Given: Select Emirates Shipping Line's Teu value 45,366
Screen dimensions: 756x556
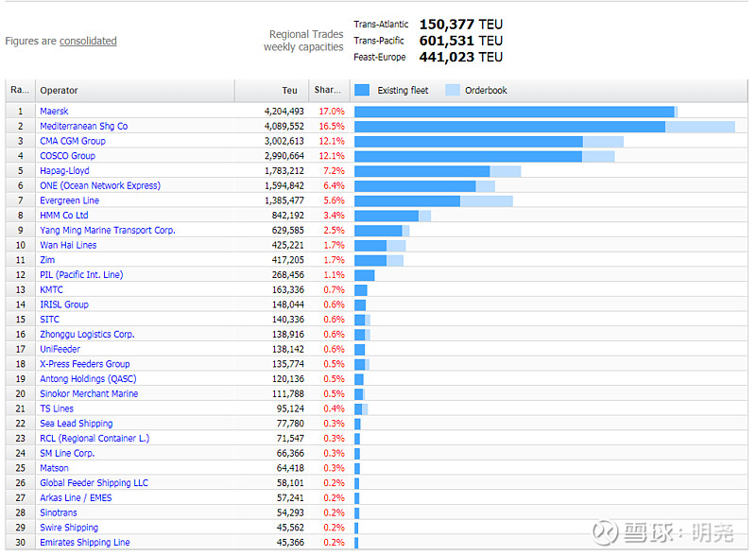Looking at the screenshot, I should (x=290, y=543).
